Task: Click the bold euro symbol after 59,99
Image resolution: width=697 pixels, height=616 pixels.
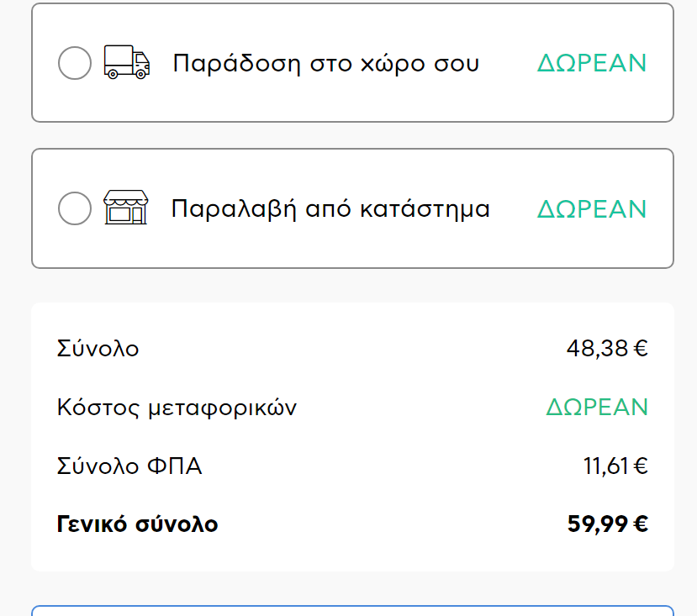Action: tap(641, 524)
